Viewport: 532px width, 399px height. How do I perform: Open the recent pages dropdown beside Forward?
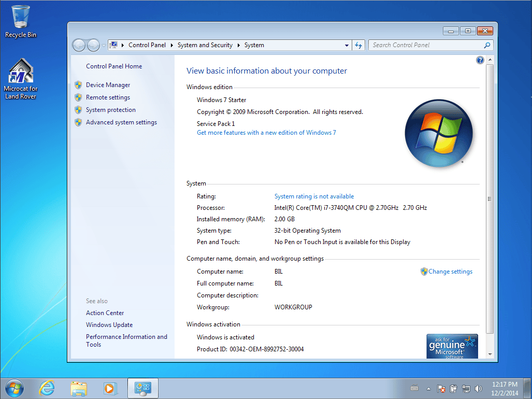(x=104, y=46)
